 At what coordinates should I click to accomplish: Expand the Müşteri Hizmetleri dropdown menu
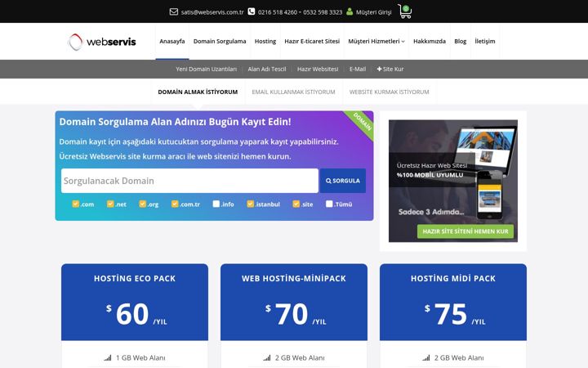tap(376, 42)
